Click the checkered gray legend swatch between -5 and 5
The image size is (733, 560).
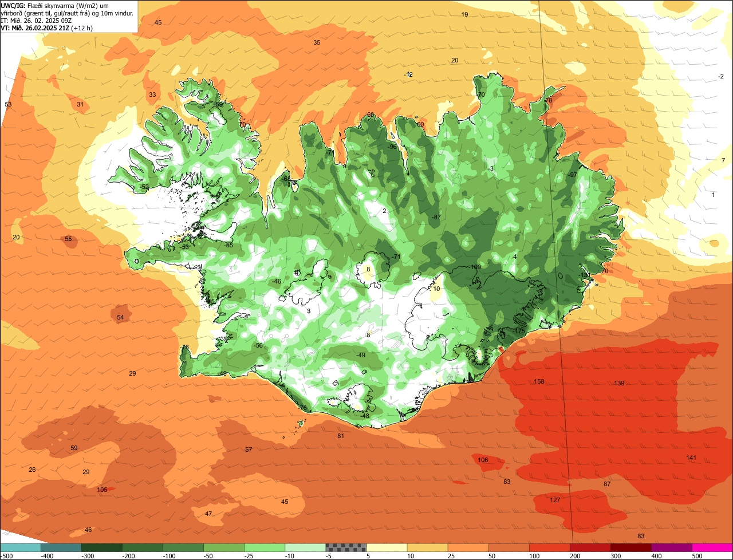click(346, 547)
